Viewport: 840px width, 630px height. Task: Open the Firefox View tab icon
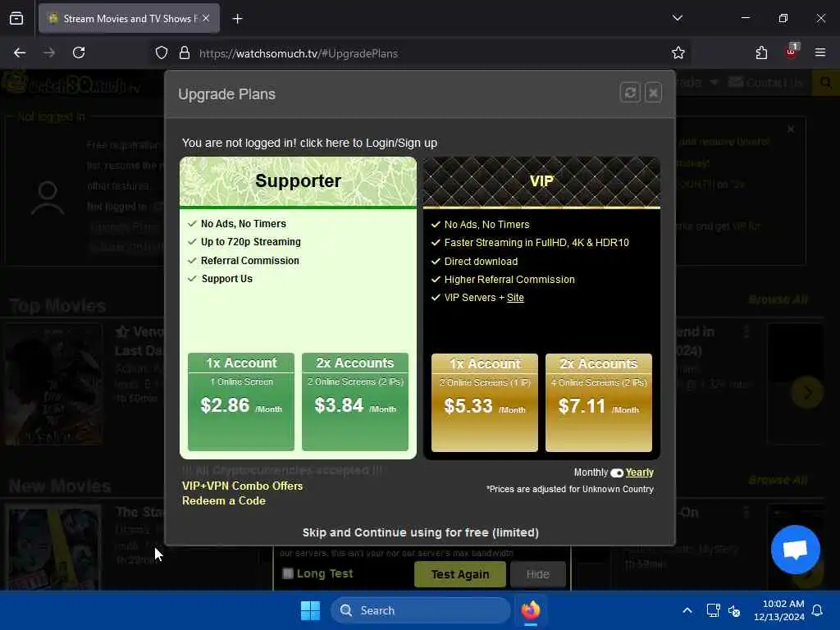tap(16, 19)
